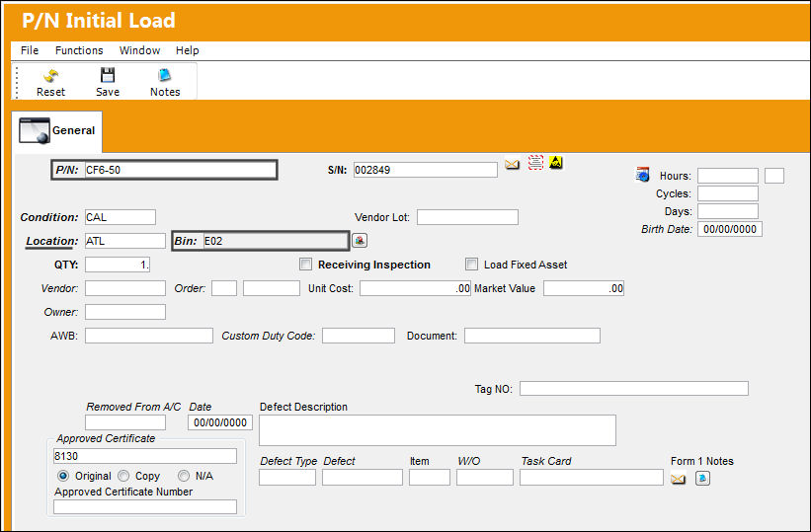Click the toolbar drag handle dots
The width and height of the screenshot is (811, 532).
tap(17, 82)
